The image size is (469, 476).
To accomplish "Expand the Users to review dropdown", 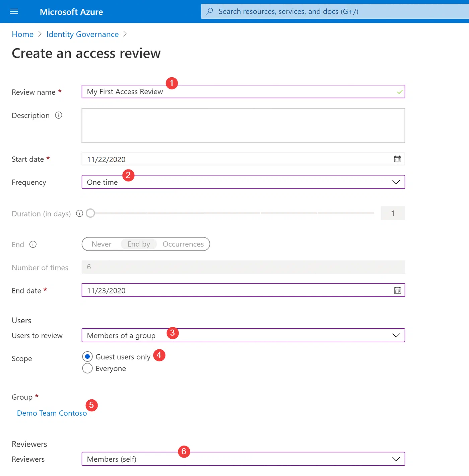I will pyautogui.click(x=243, y=335).
